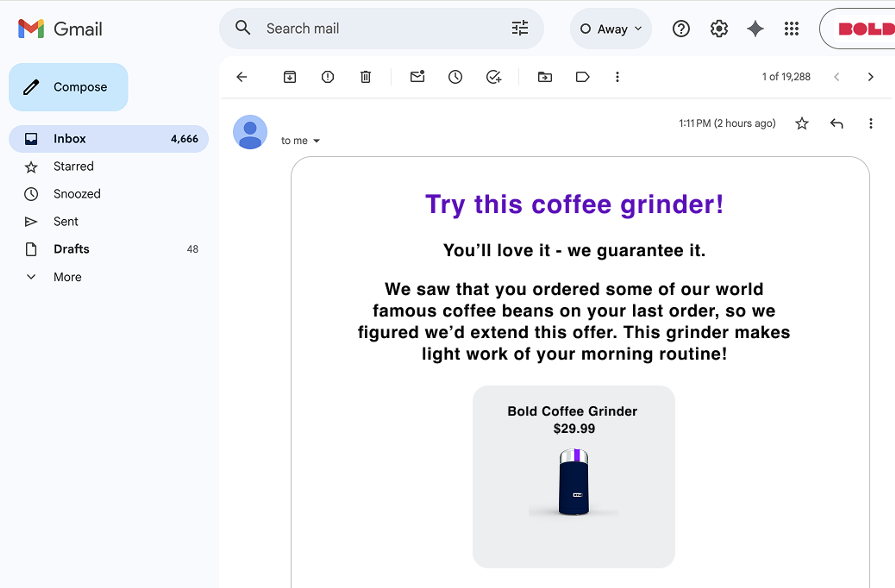
Task: Mark this email as unread
Action: (417, 77)
